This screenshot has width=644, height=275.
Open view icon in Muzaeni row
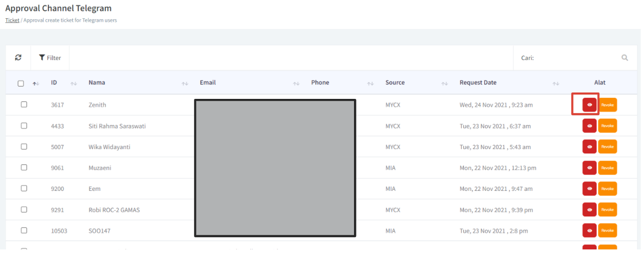click(x=589, y=168)
